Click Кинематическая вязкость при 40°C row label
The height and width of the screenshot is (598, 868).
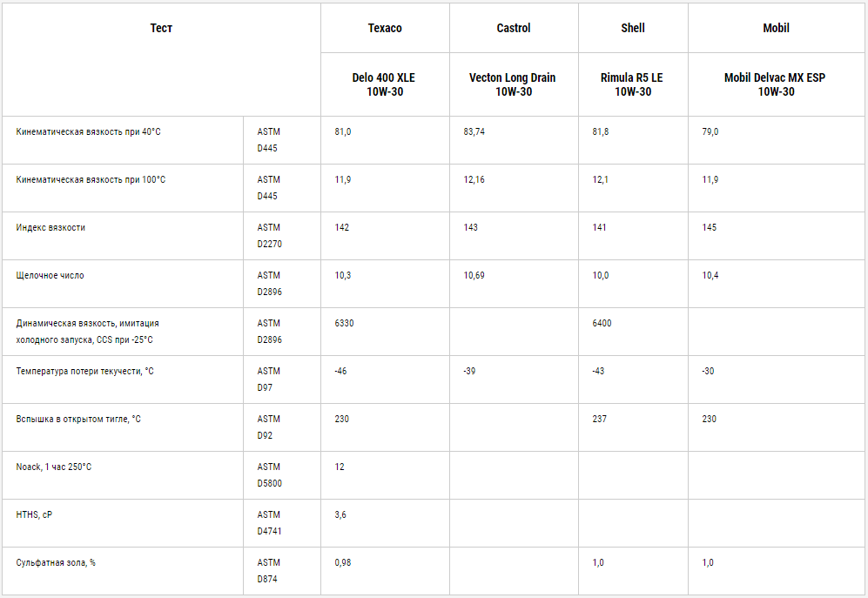tap(88, 131)
